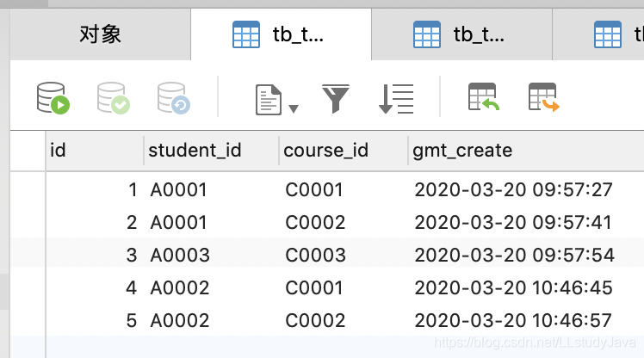
Task: Click the export table orange arrow icon
Action: coord(544,97)
